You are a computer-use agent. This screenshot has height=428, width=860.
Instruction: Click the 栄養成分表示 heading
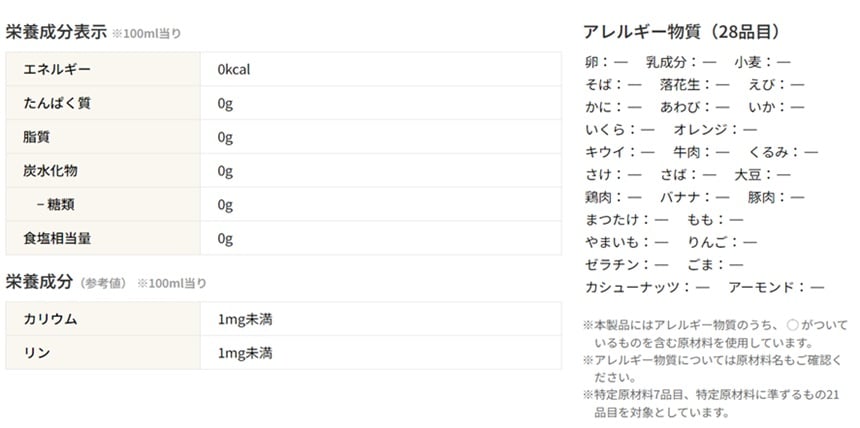pyautogui.click(x=56, y=32)
